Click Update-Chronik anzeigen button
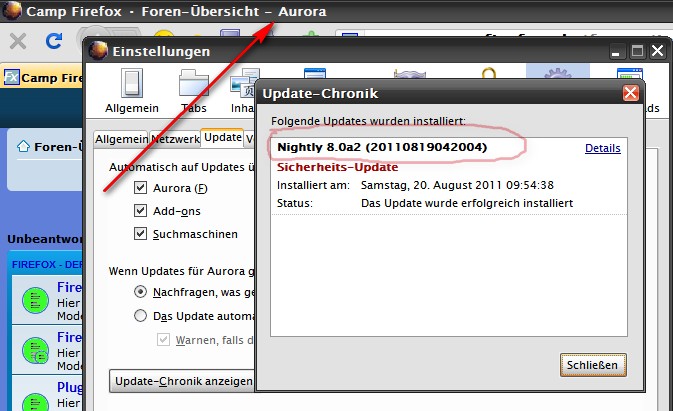 183,381
